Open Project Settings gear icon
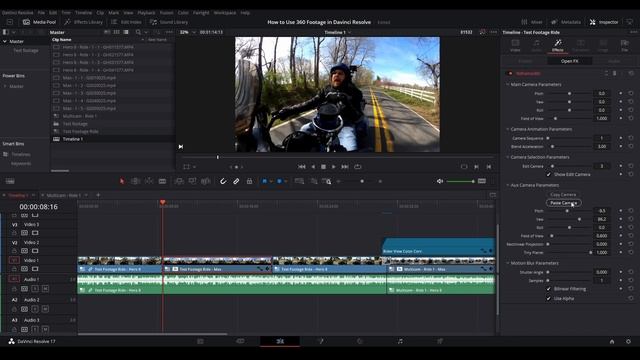The width and height of the screenshot is (640, 360). 629,341
